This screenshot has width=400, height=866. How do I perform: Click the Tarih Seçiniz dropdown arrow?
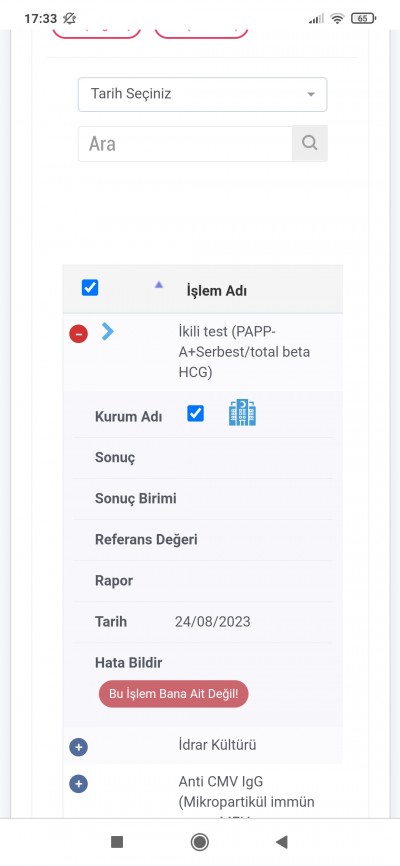(311, 94)
